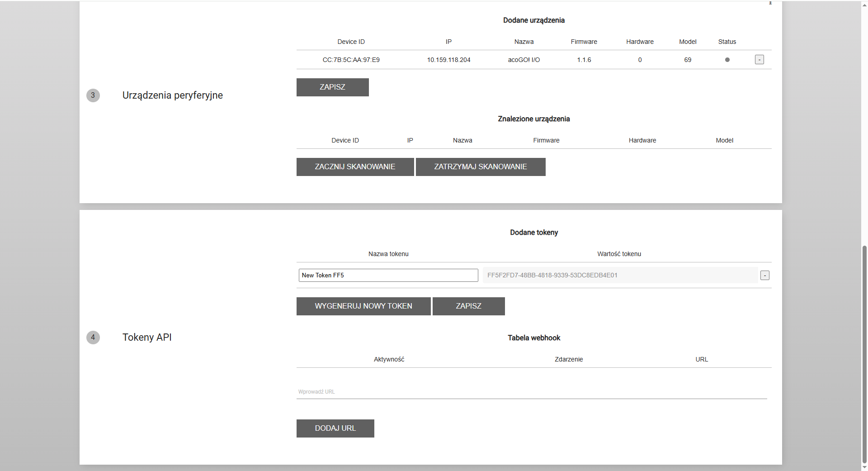Image resolution: width=868 pixels, height=471 pixels.
Task: Select the step 4 number badge
Action: [x=93, y=338]
